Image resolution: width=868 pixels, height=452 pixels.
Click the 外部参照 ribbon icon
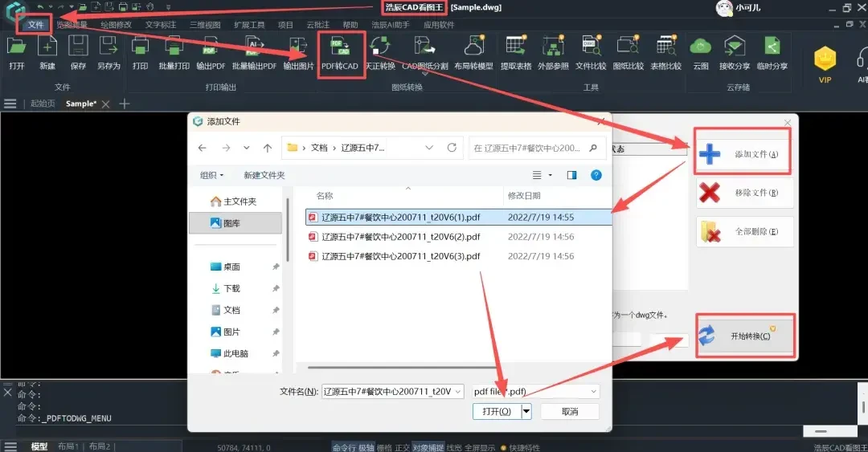tap(553, 47)
